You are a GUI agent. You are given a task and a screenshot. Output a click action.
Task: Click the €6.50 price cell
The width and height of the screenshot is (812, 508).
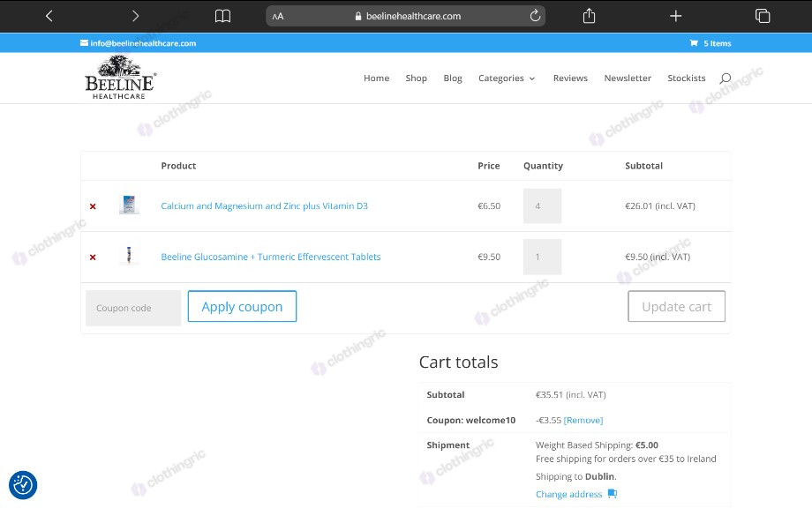[489, 205]
